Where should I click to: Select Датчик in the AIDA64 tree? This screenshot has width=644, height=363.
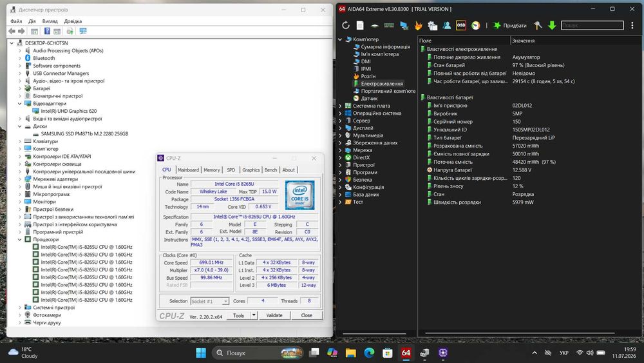(369, 99)
